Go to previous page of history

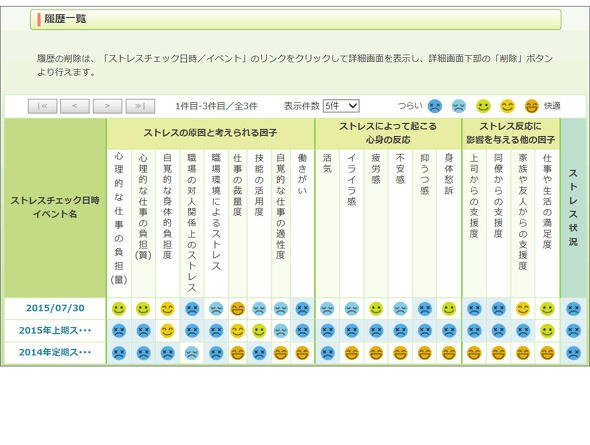point(75,106)
